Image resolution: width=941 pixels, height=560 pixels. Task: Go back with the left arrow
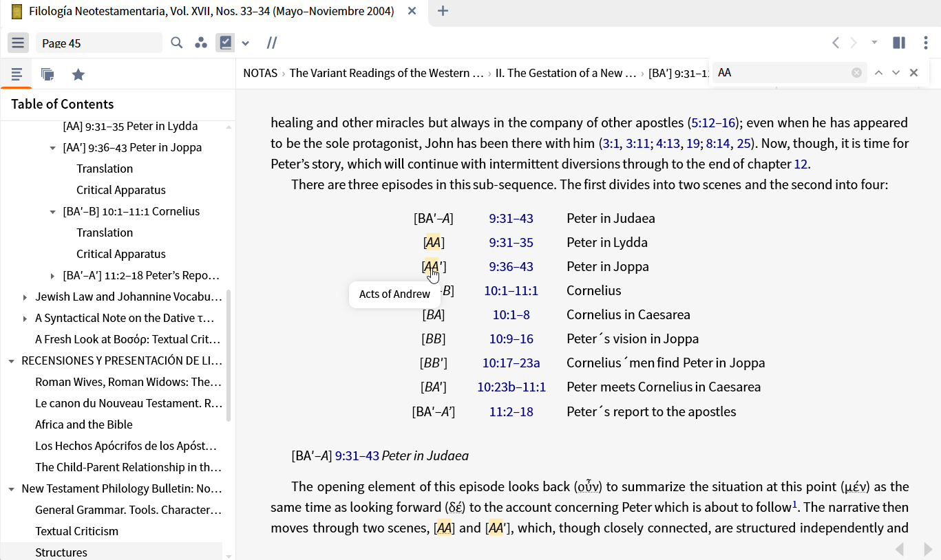[x=836, y=43]
